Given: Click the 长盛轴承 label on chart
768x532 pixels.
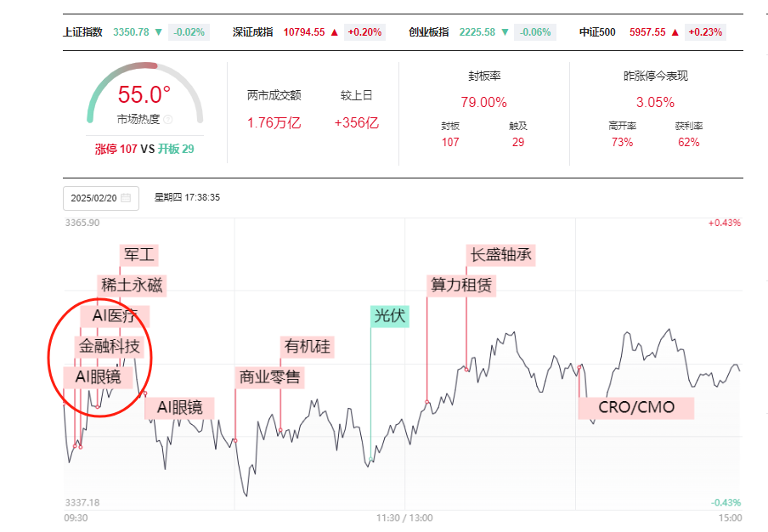Looking at the screenshot, I should 500,255.
